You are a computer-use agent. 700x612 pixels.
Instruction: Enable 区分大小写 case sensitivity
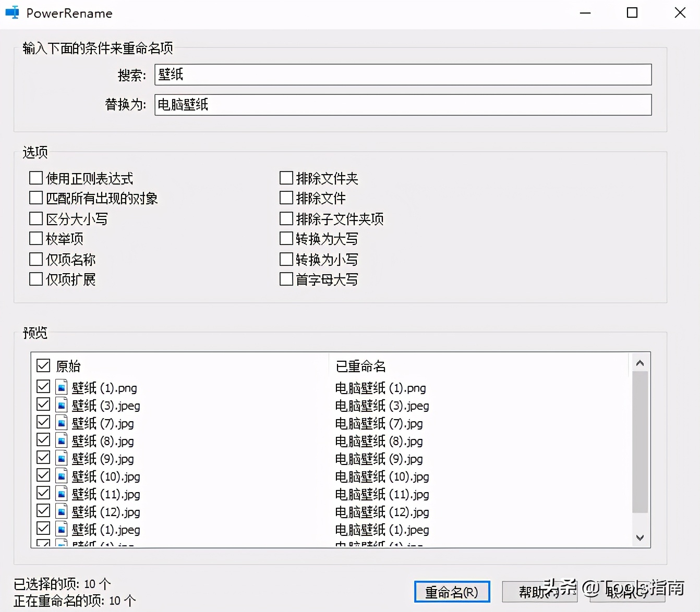(36, 218)
